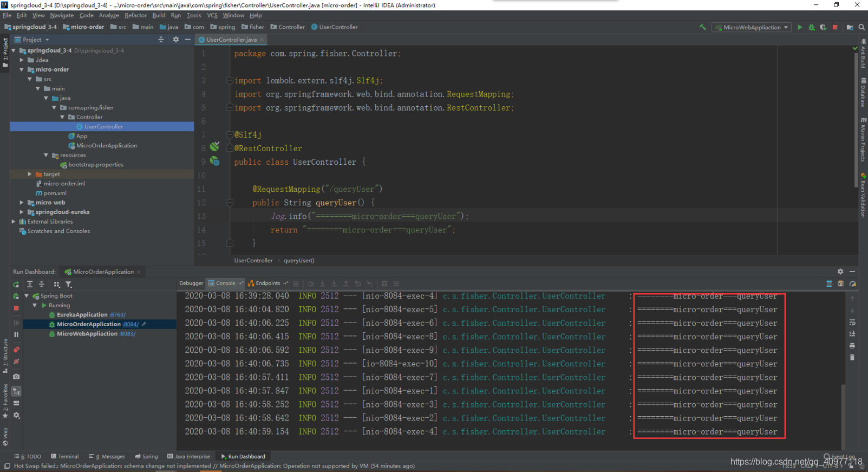This screenshot has width=868, height=472.
Task: Switch to Endpoints tab
Action: click(267, 283)
